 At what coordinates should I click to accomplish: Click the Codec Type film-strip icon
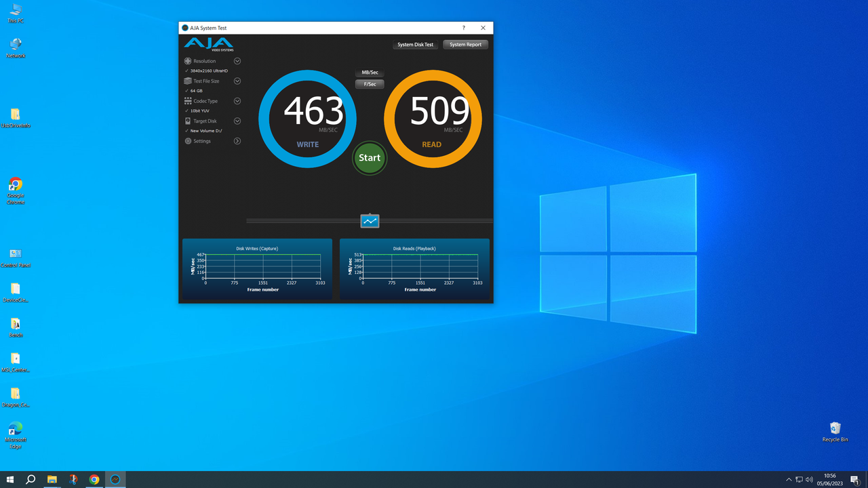188,101
